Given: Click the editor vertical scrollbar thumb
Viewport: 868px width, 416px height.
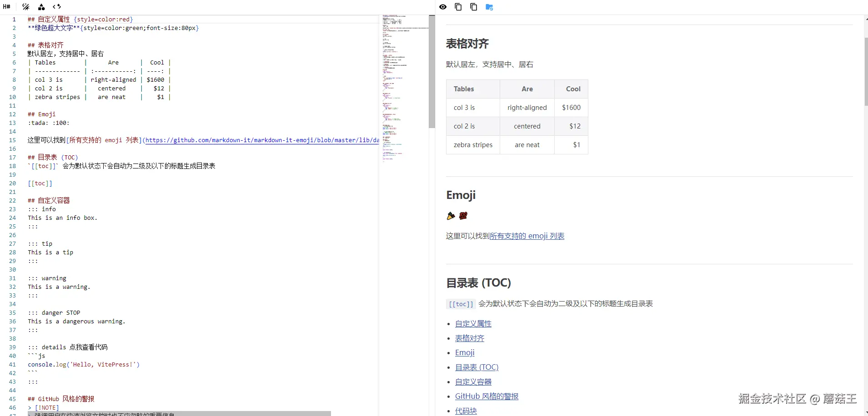Looking at the screenshot, I should [x=432, y=71].
